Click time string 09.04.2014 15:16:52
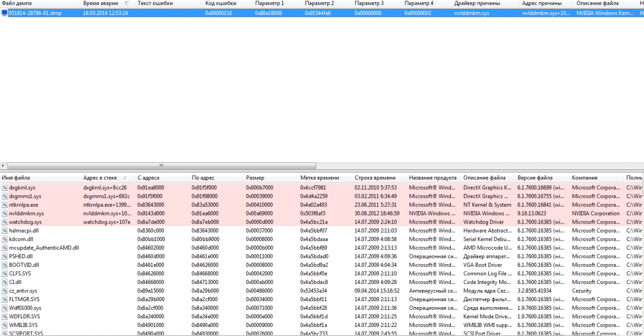Viewport: 644px width, 336px height. (x=376, y=290)
